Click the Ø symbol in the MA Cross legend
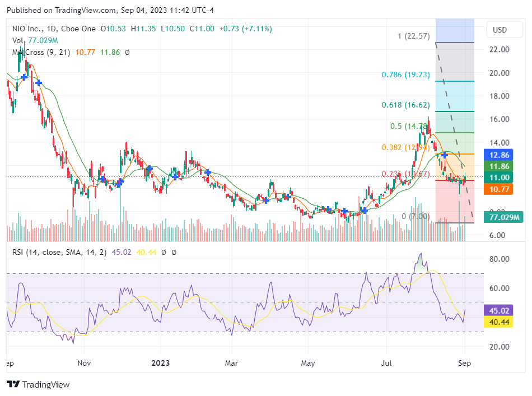This screenshot has width=532, height=396. tap(128, 52)
